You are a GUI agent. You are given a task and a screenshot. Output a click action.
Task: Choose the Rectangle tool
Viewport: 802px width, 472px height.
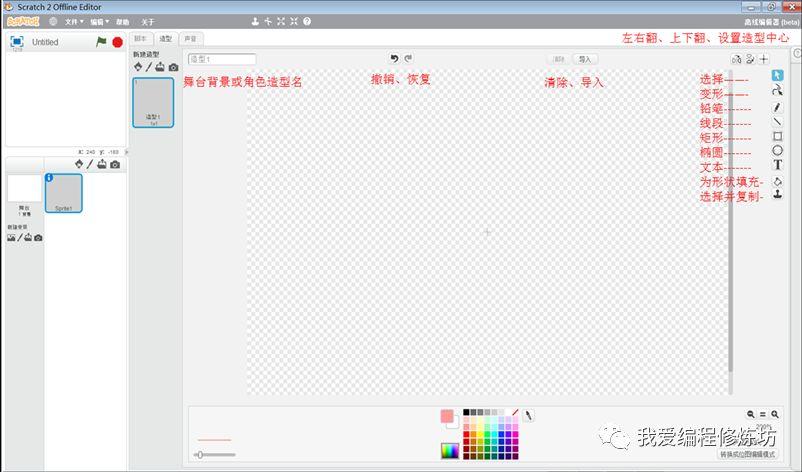point(777,136)
